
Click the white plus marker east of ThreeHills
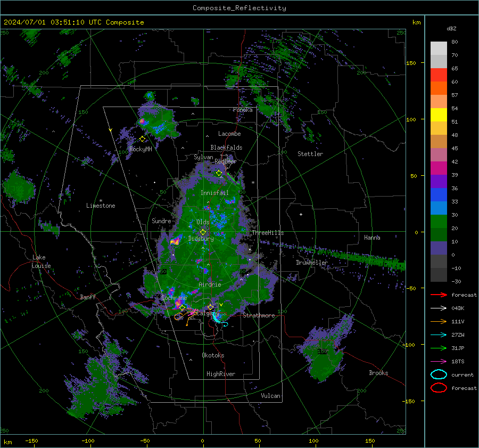click(x=301, y=214)
